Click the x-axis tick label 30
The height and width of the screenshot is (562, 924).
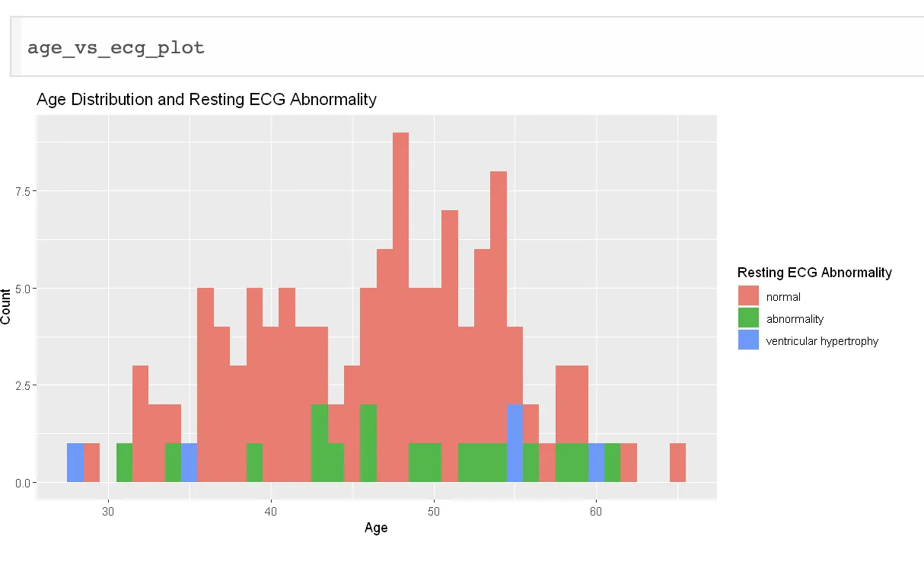[108, 510]
